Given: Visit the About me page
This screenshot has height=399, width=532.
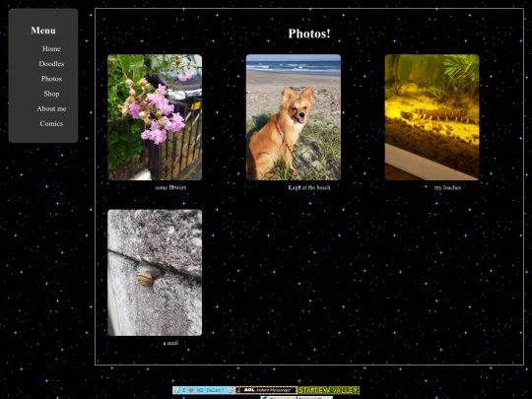Looking at the screenshot, I should coord(51,108).
